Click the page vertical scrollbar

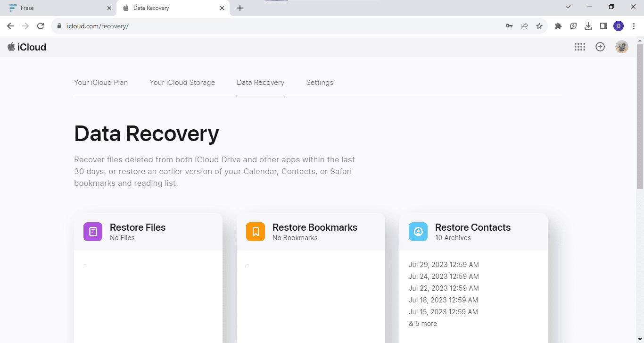640,118
